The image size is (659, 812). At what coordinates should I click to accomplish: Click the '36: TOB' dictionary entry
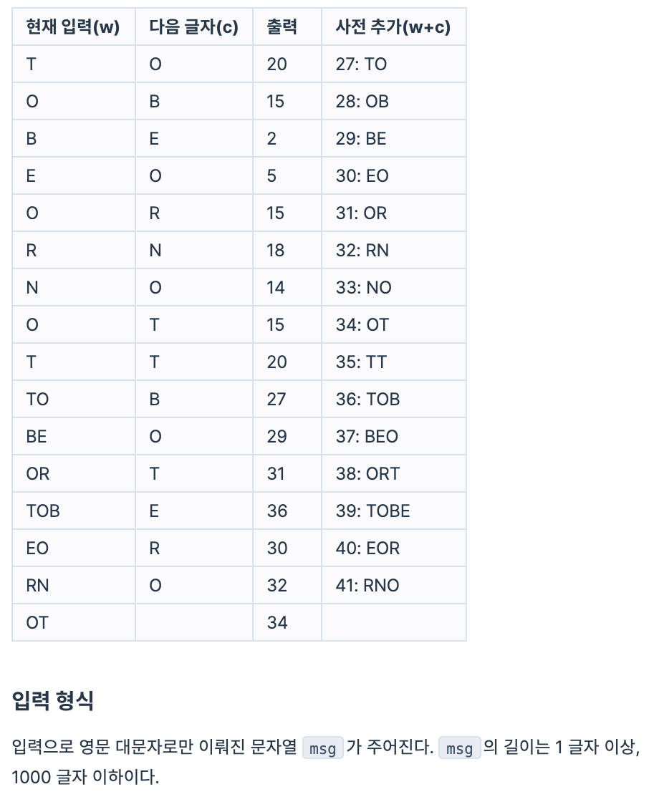pyautogui.click(x=367, y=400)
